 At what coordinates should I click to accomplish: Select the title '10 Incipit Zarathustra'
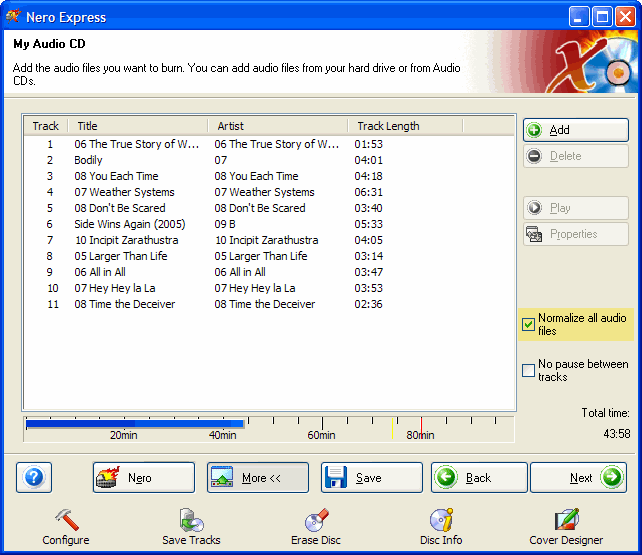click(x=127, y=240)
